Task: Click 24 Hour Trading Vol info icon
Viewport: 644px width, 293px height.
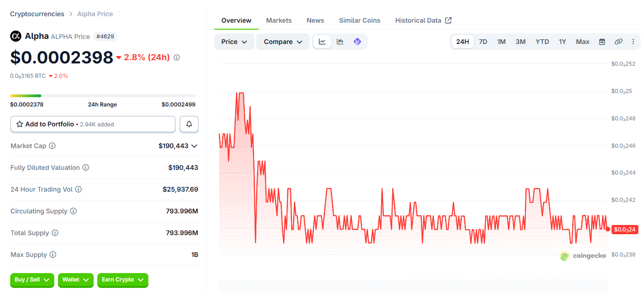Action: 78,189
